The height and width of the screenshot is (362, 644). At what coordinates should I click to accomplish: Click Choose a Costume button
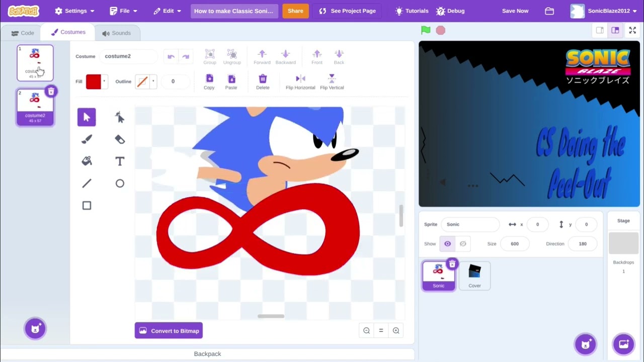35,328
